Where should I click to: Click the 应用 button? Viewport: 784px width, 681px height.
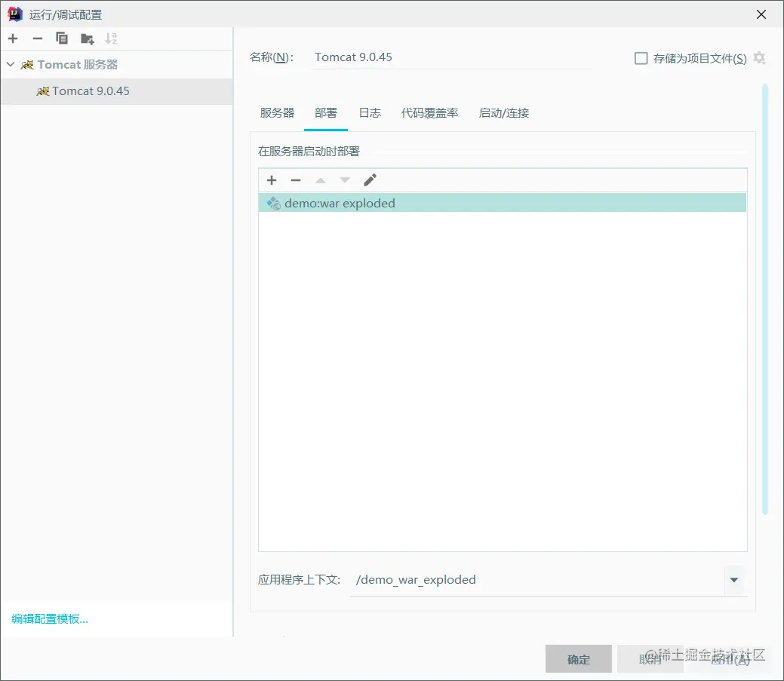730,659
